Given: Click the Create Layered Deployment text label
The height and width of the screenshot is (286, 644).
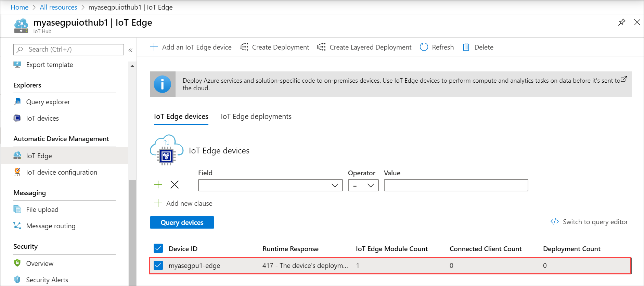Looking at the screenshot, I should [x=371, y=47].
